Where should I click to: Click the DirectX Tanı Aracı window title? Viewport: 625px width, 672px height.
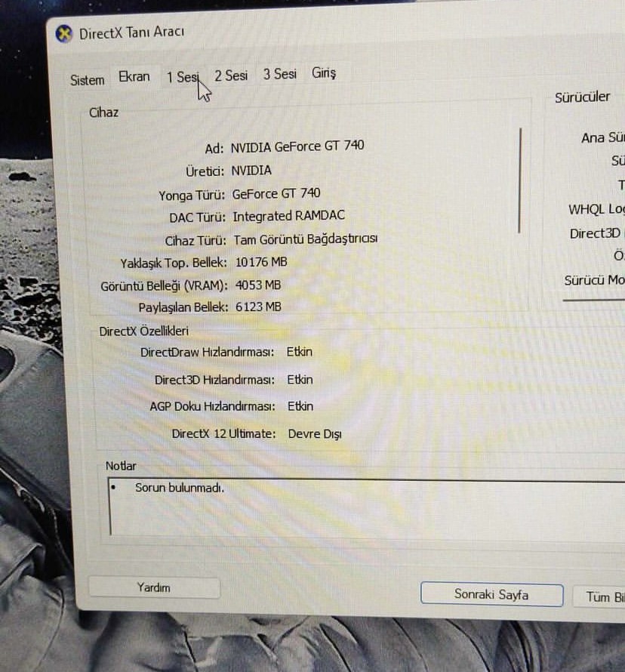click(x=132, y=32)
